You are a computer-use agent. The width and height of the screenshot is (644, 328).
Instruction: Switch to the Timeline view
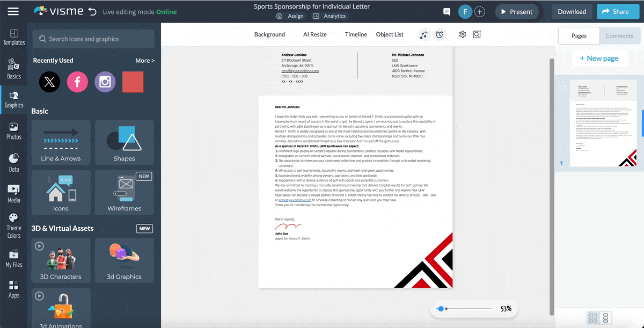pos(356,34)
